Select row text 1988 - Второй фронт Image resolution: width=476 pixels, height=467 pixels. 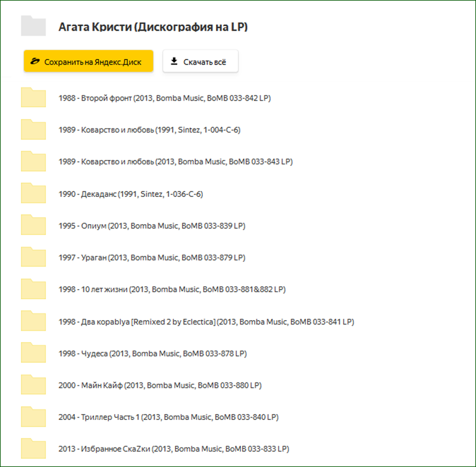(x=165, y=98)
